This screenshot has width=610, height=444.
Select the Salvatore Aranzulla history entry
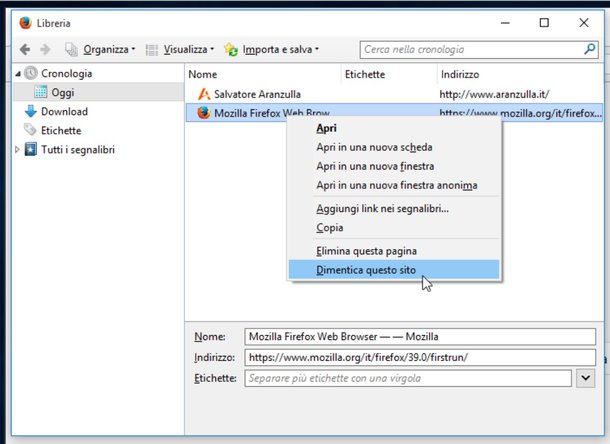point(257,94)
